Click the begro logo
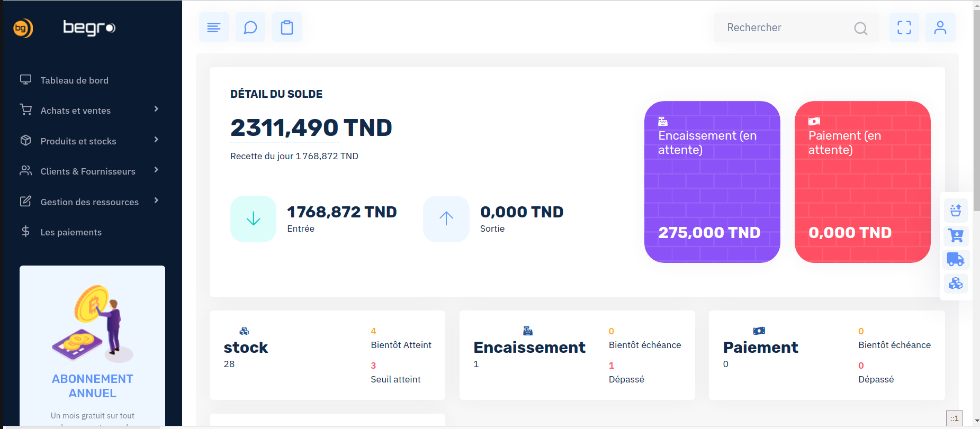 pos(88,28)
